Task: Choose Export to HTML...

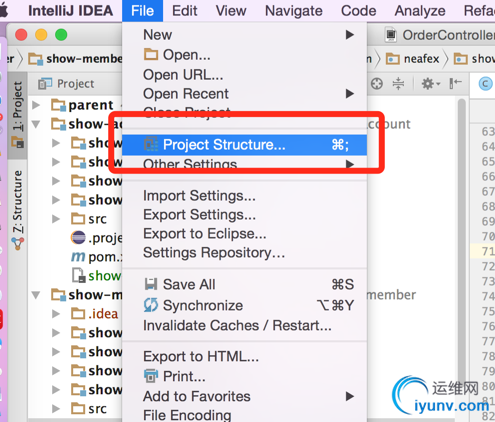Action: (x=245, y=357)
